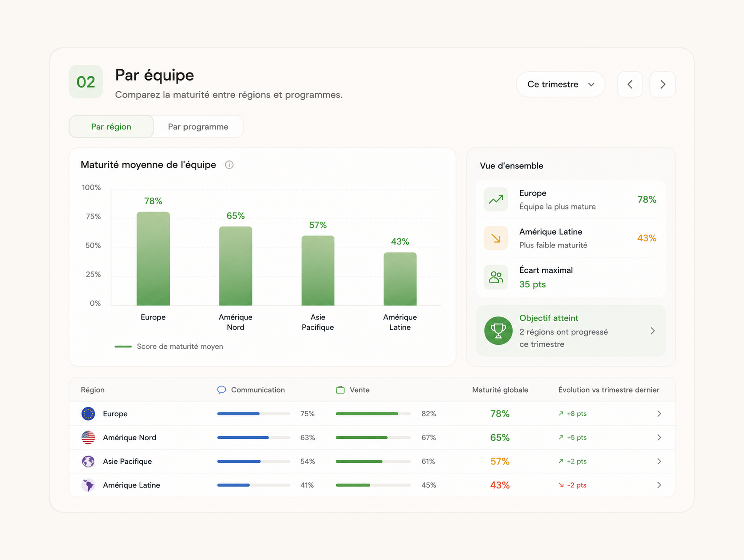
Task: Click the info icon beside Maturité moyenne
Action: (229, 165)
